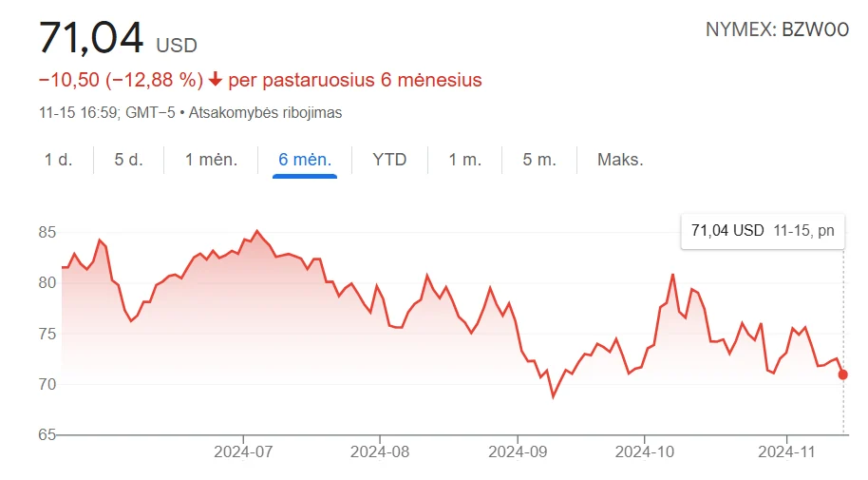Screen dimensions: 868x480
Task: Select the 6 mėn. tab
Action: pyautogui.click(x=305, y=160)
